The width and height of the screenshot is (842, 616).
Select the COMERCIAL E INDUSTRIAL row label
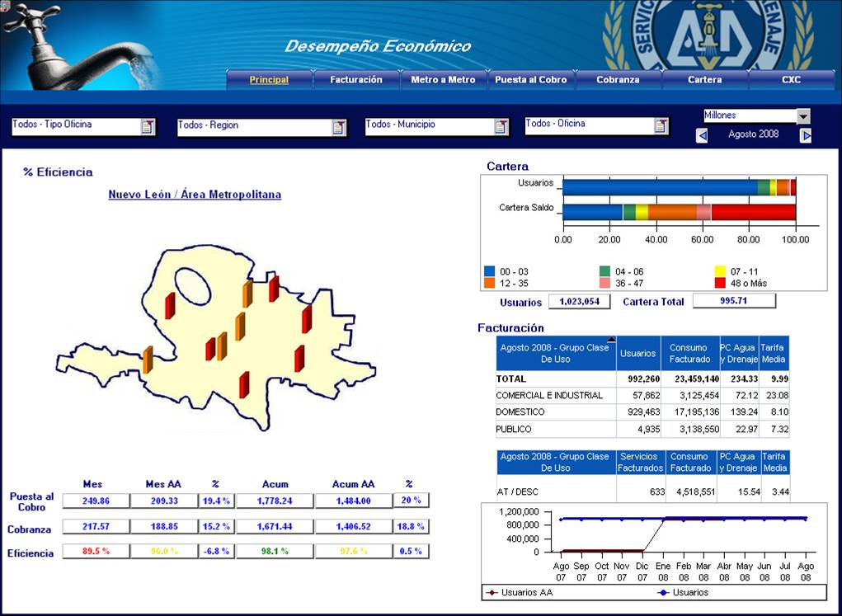point(549,395)
